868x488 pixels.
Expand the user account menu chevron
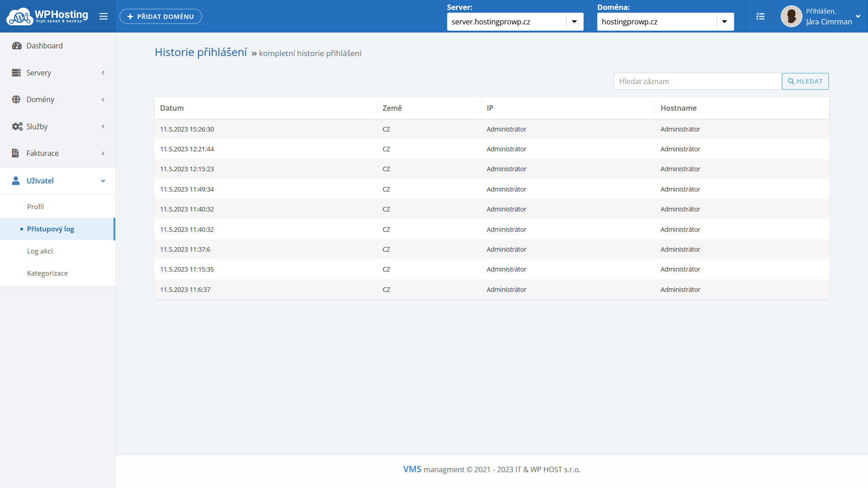(x=858, y=16)
